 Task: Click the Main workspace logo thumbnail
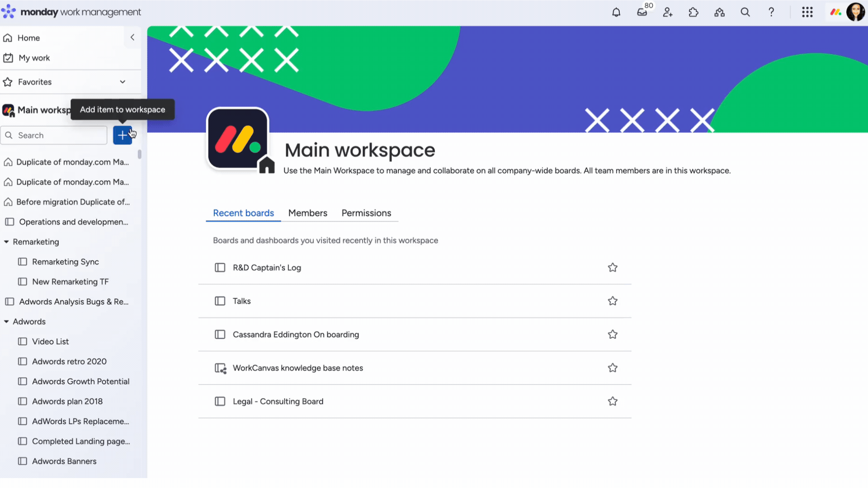tap(238, 139)
